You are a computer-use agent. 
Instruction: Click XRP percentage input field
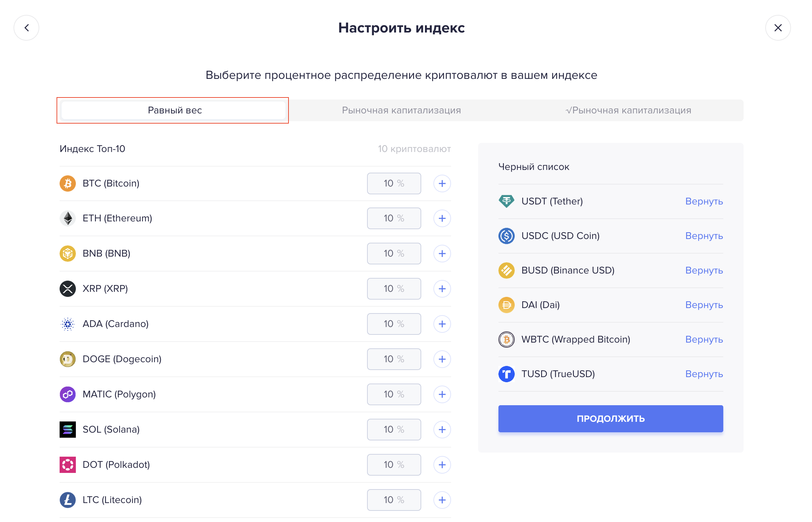394,289
